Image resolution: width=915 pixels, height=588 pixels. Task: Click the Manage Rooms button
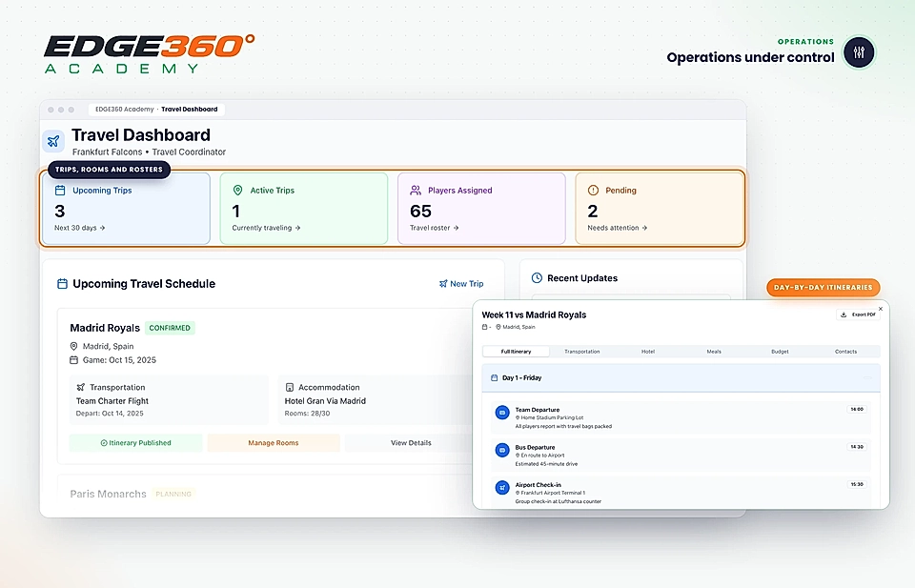click(274, 443)
